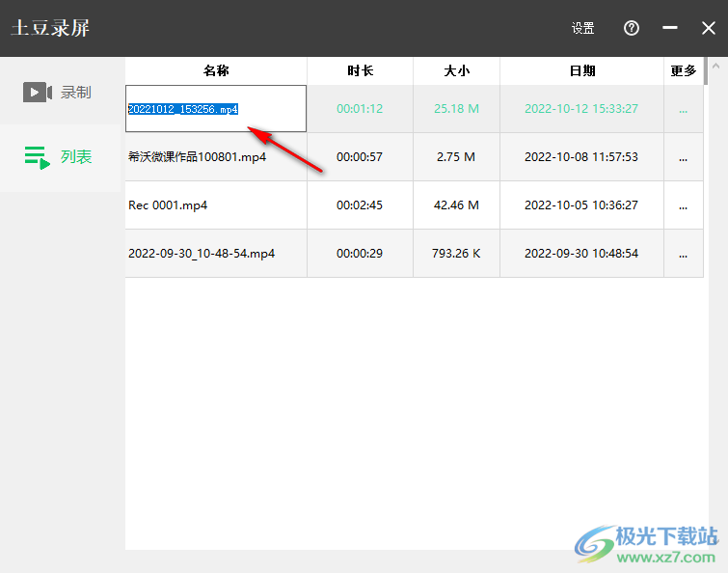Click the scrollbar up arrow
Viewport: 728px width, 573px height.
point(715,66)
